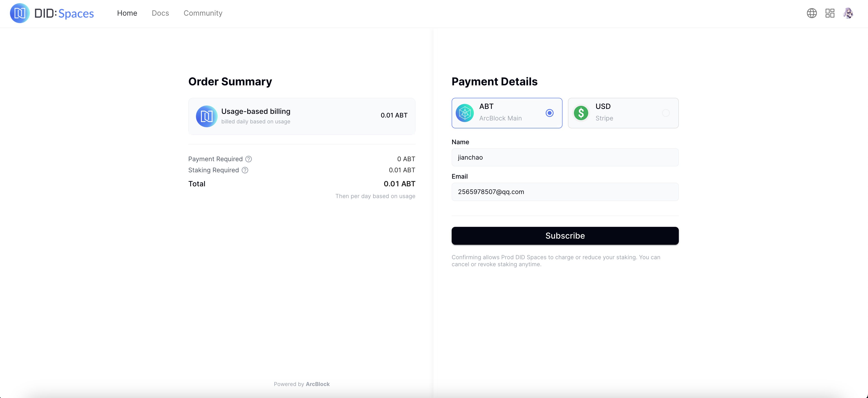
Task: Open the Docs menu item
Action: 160,13
